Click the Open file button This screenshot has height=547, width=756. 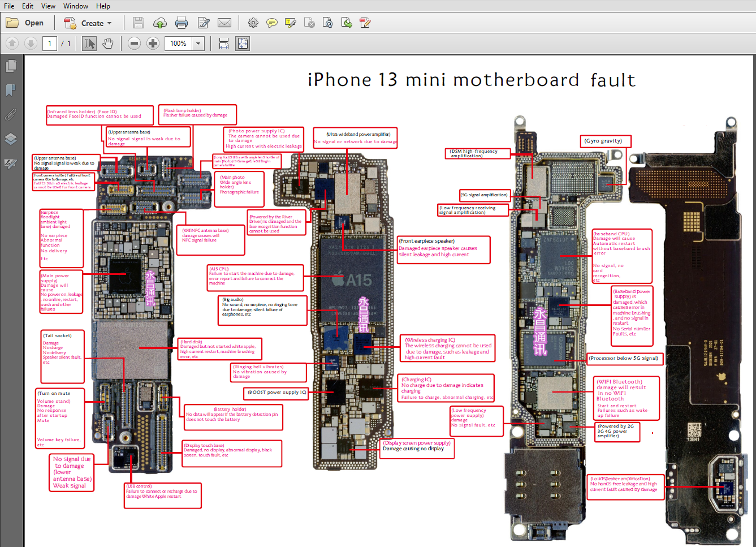point(25,23)
